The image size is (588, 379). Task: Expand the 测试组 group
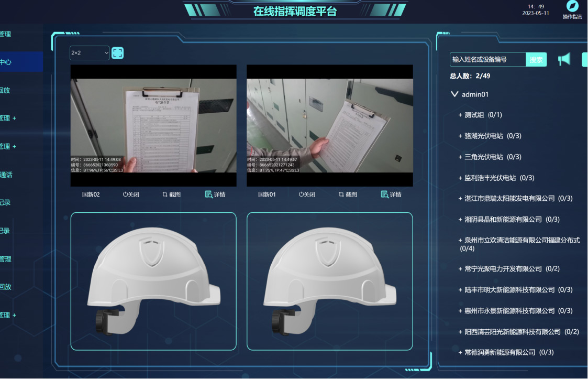point(461,115)
